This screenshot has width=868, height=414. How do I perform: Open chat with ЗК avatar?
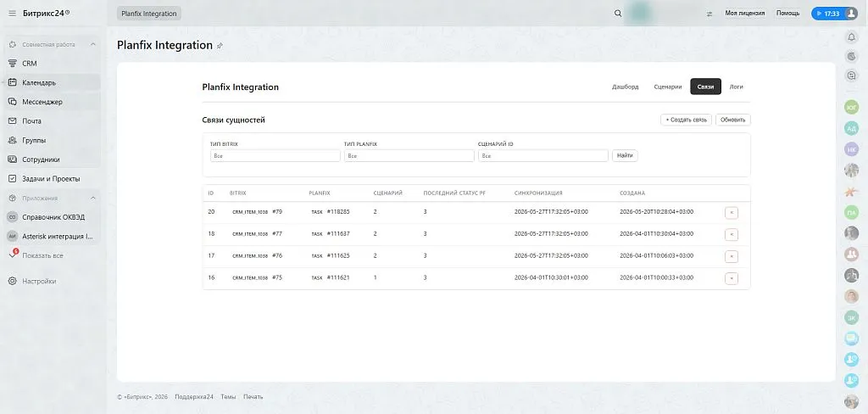851,317
